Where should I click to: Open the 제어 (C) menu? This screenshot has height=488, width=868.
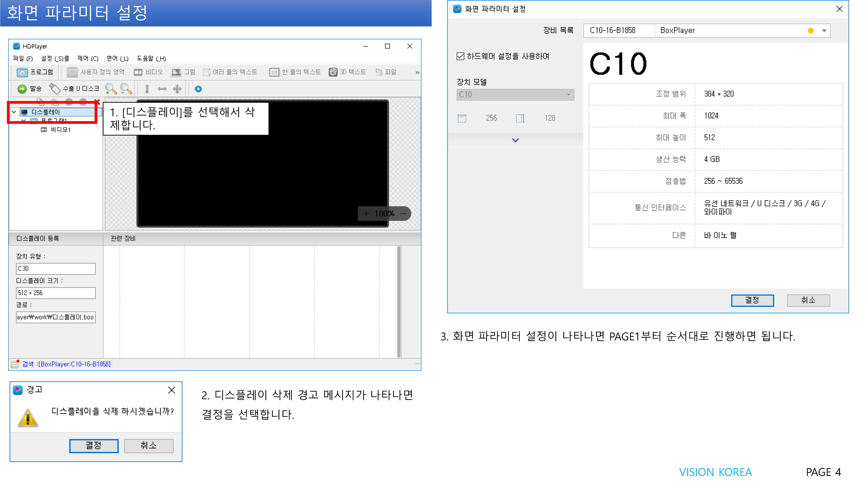click(88, 58)
